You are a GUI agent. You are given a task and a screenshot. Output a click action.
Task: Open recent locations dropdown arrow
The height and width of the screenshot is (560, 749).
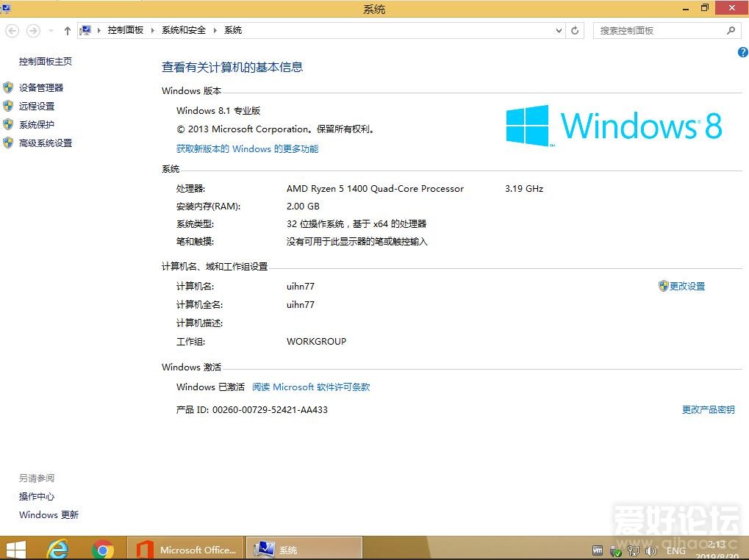tap(51, 31)
